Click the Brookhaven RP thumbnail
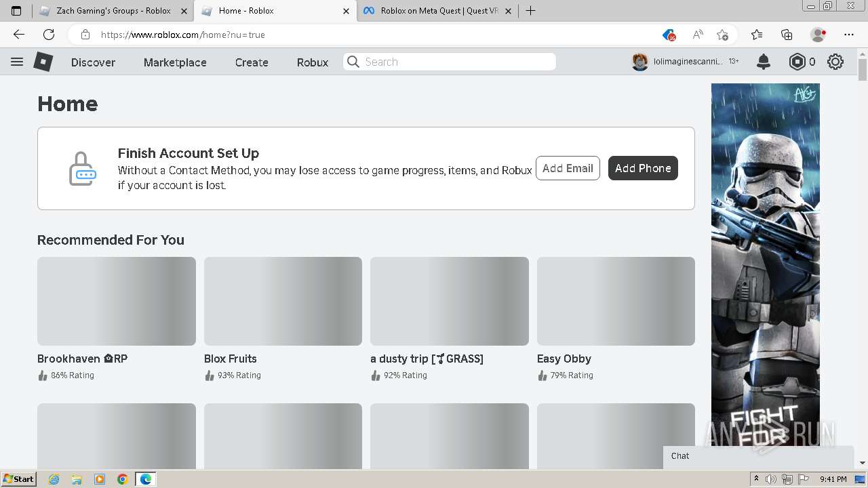The height and width of the screenshot is (488, 868). [117, 301]
